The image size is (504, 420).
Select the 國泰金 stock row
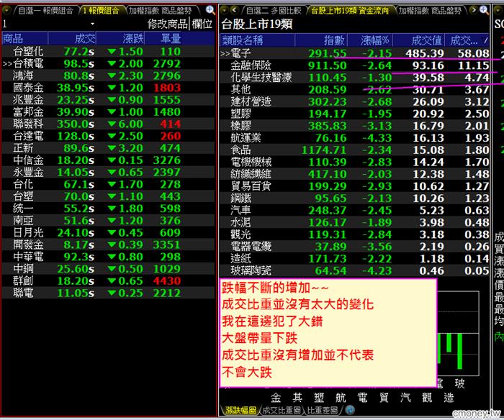point(108,88)
